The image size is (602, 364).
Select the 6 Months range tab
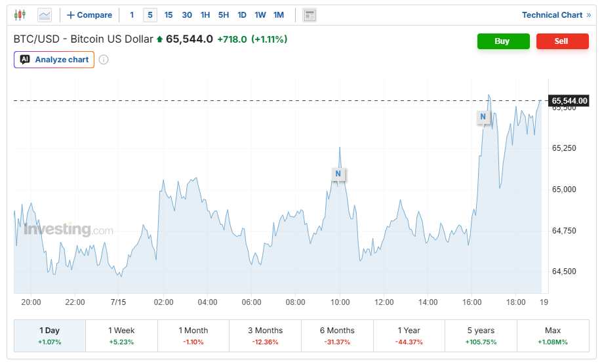coord(338,336)
